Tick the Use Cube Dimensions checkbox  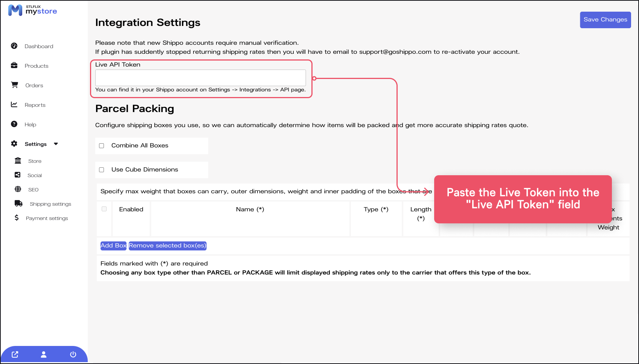click(102, 170)
